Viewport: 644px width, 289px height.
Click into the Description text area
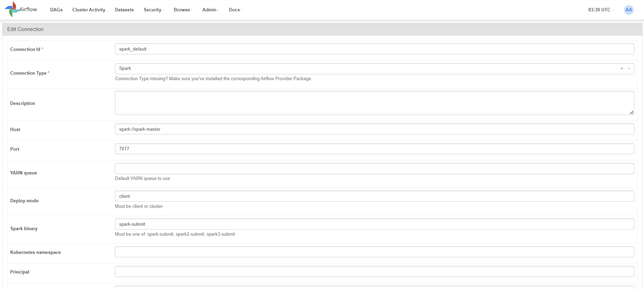tap(374, 103)
